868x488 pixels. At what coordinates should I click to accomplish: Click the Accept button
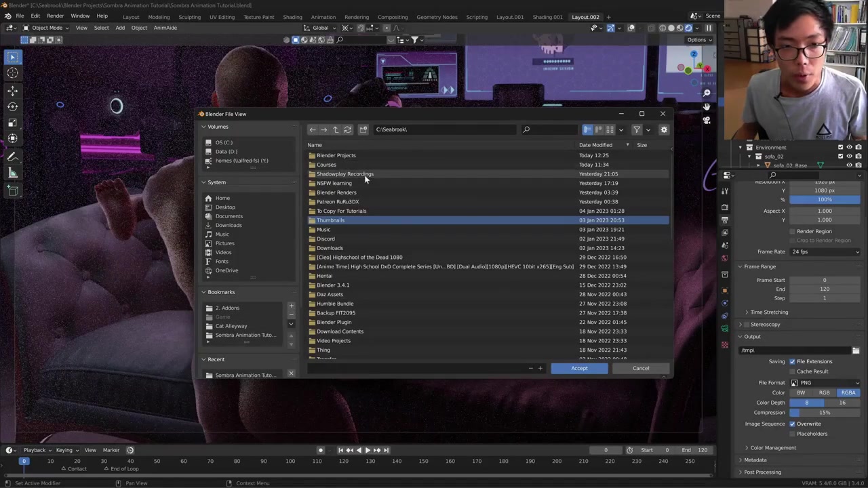point(579,368)
